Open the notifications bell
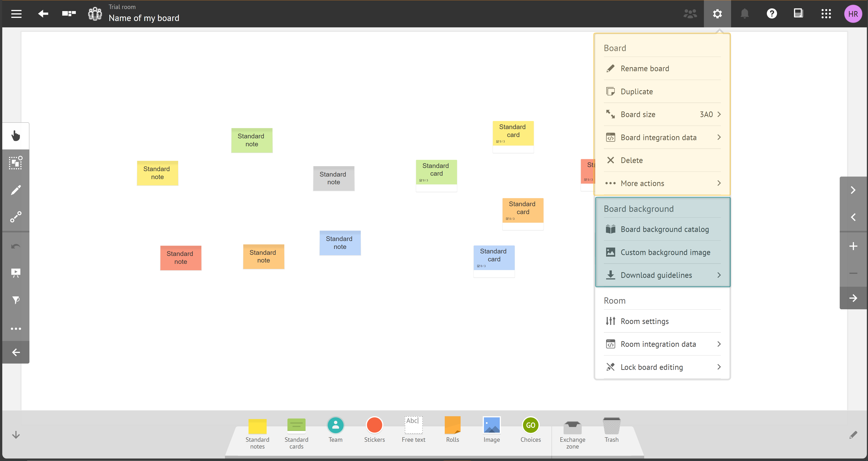Image resolution: width=868 pixels, height=461 pixels. click(x=745, y=14)
